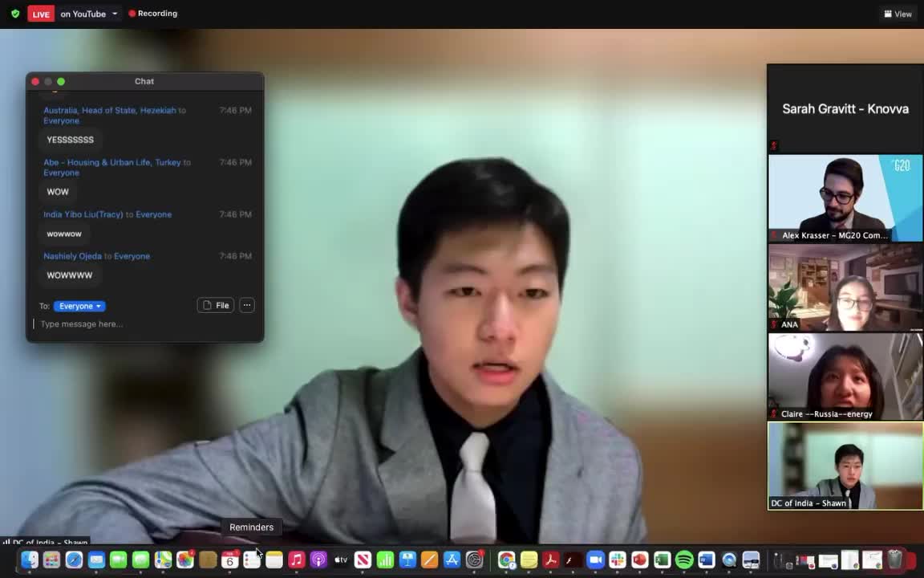Launch PowerPoint from the dock

[x=639, y=560]
